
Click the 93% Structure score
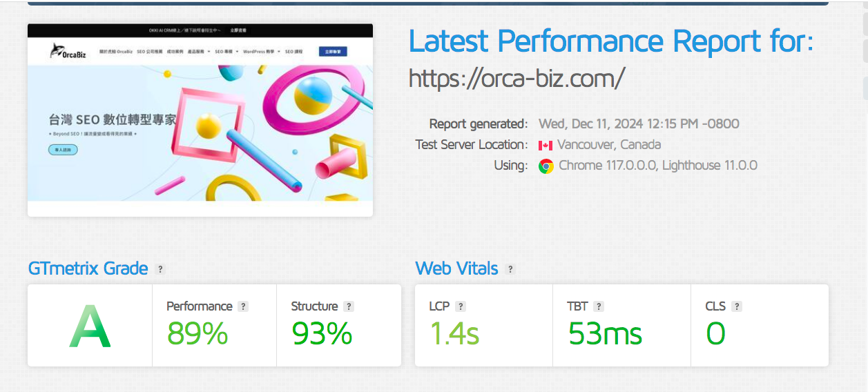click(x=322, y=334)
